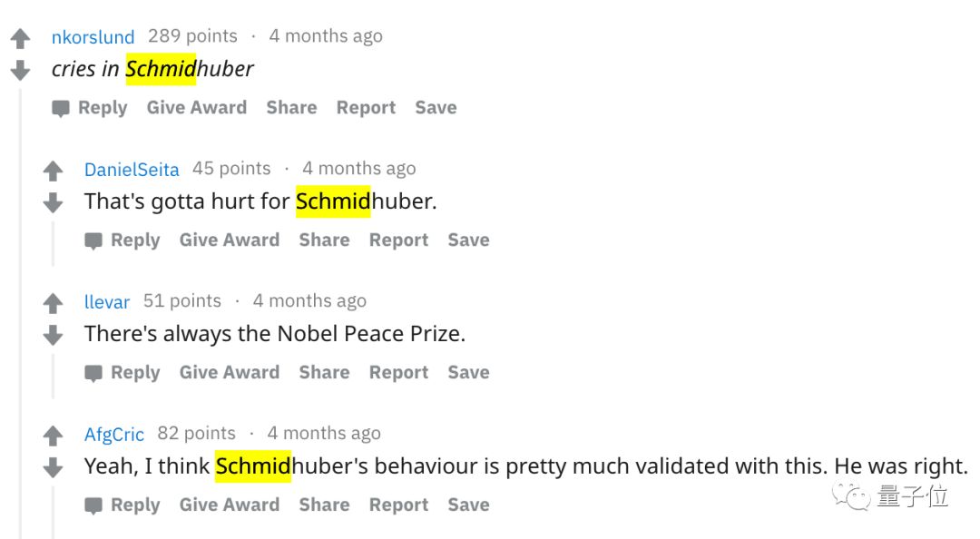Viewport: 980px width, 539px height.
Task: Open DanielSeita's user profile
Action: point(132,170)
